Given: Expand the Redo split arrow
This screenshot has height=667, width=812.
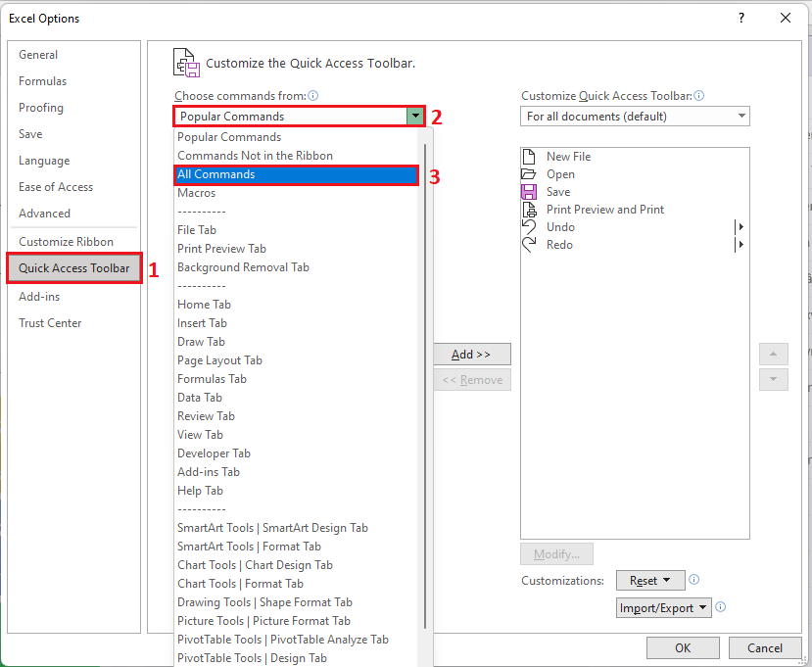Looking at the screenshot, I should (741, 245).
